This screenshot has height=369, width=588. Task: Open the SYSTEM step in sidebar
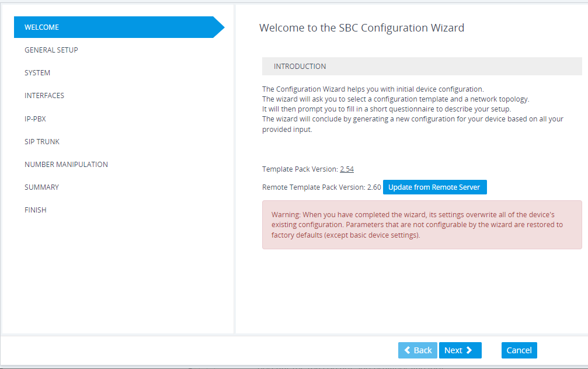[x=37, y=72]
